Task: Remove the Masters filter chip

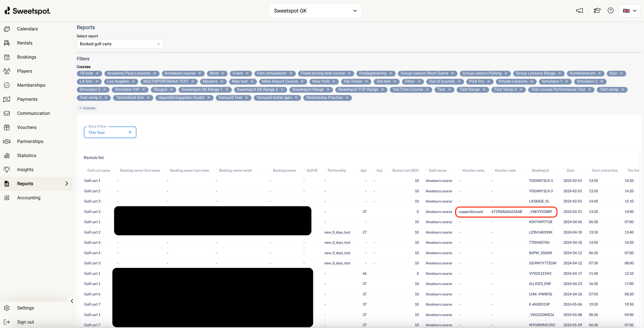Action: tap(222, 81)
